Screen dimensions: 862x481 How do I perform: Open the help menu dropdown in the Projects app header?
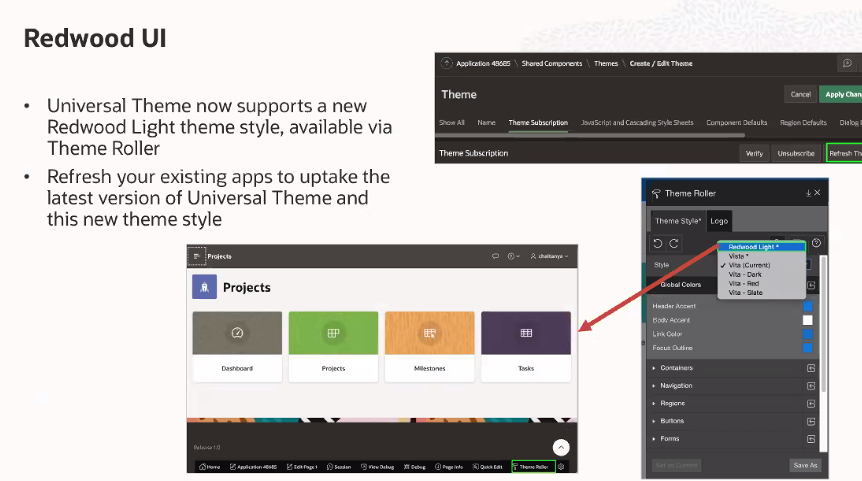513,256
